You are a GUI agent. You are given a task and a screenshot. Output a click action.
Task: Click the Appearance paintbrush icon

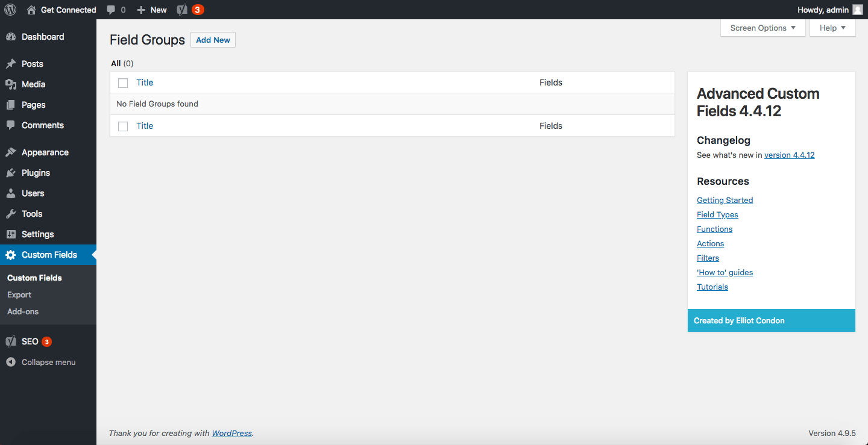(x=11, y=152)
